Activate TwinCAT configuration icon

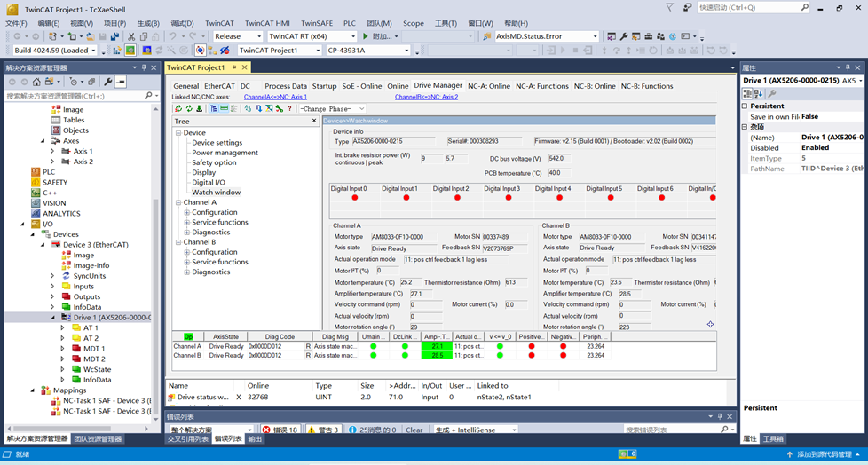(117, 51)
